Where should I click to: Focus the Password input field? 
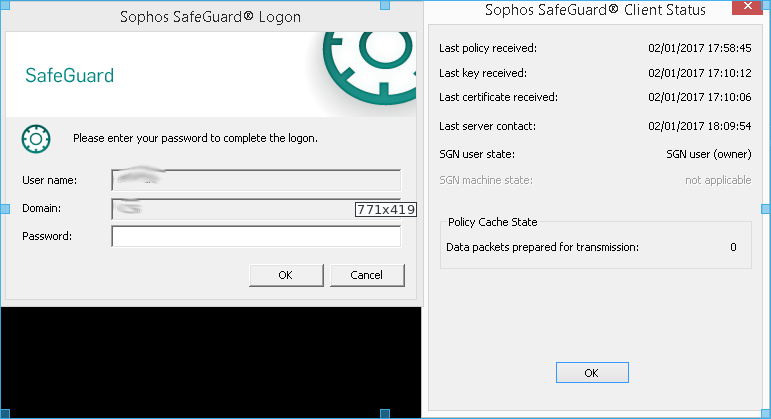[256, 237]
